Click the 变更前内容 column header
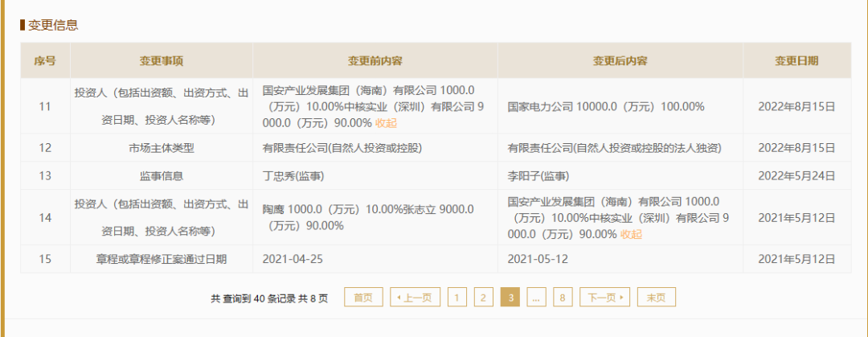868x337 pixels. (x=375, y=60)
